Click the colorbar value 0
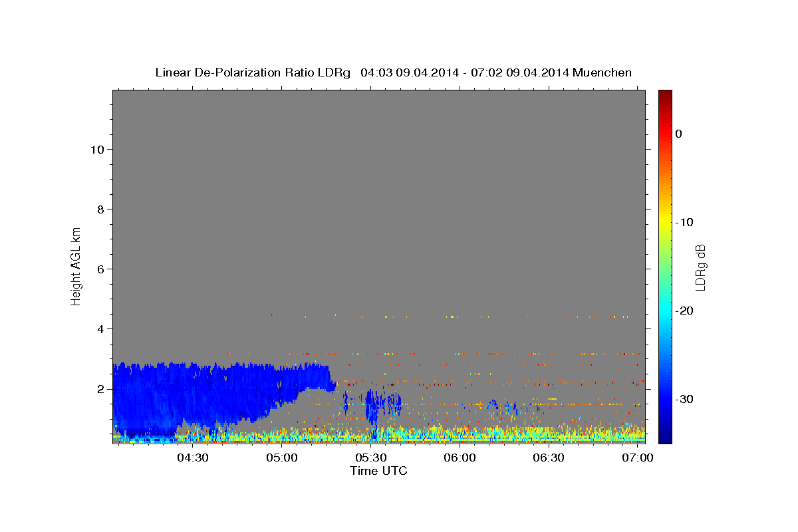Image resolution: width=798 pixels, height=532 pixels. (x=678, y=134)
